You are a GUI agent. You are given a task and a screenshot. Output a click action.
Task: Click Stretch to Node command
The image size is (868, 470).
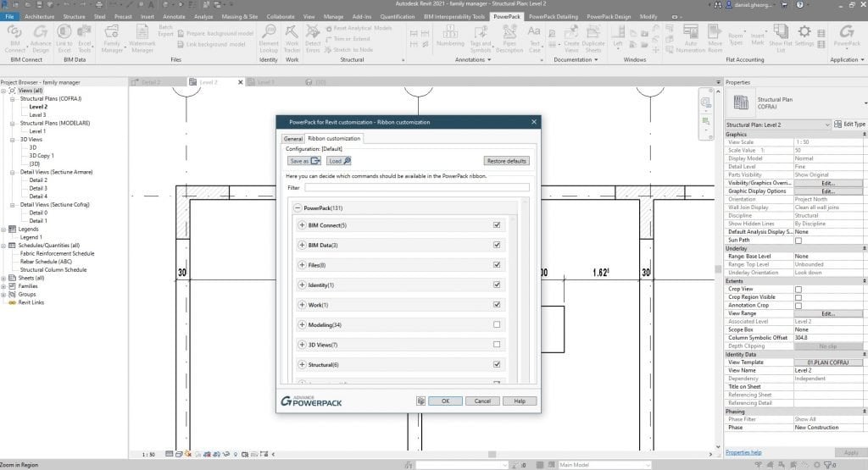(348, 50)
